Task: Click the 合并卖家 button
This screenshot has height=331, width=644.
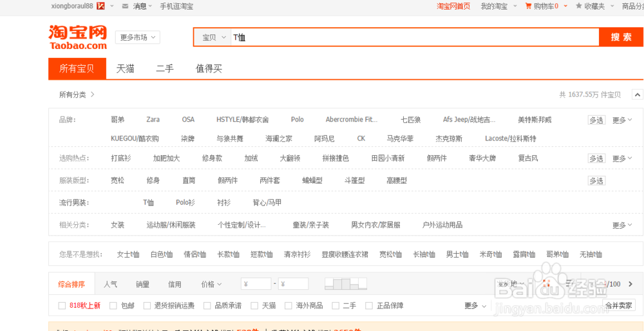Action: point(619,305)
